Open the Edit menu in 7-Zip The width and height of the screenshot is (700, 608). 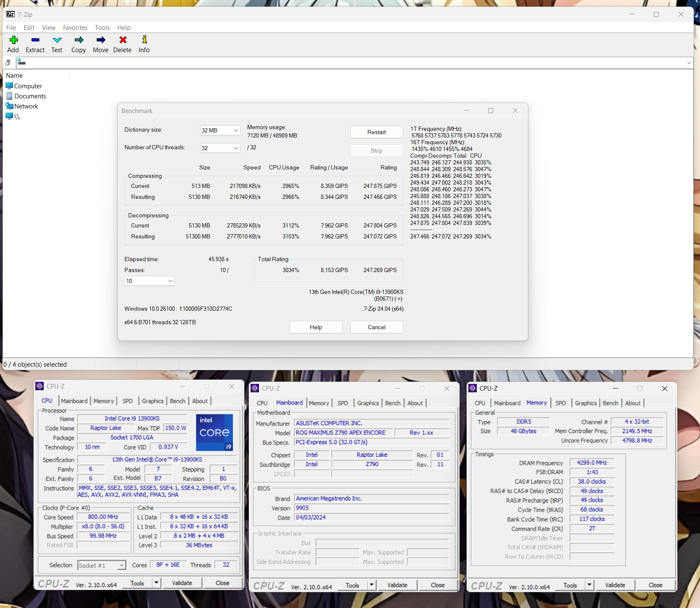pyautogui.click(x=29, y=28)
